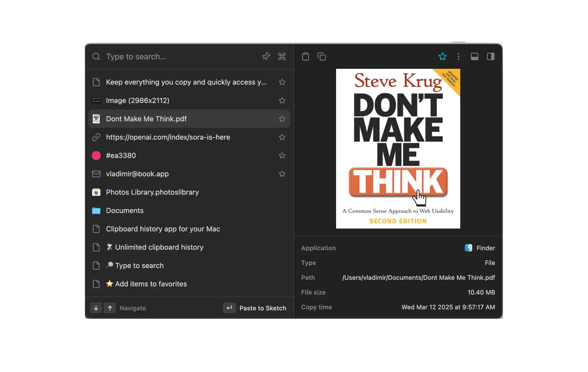Unfavorite the item via the blue star

[443, 57]
